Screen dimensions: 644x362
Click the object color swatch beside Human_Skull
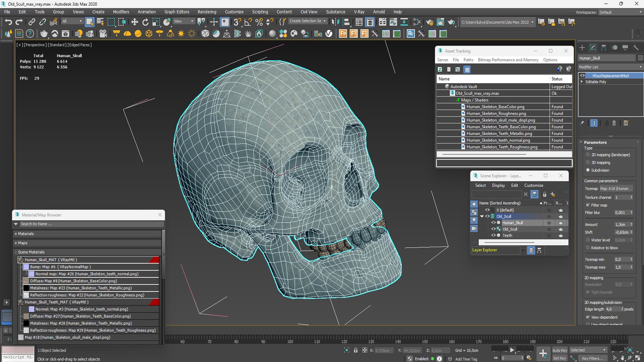(640, 58)
